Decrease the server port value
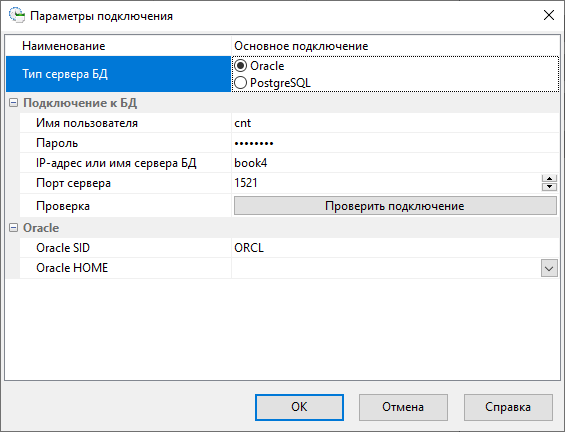Image resolution: width=565 pixels, height=432 pixels. (x=549, y=187)
